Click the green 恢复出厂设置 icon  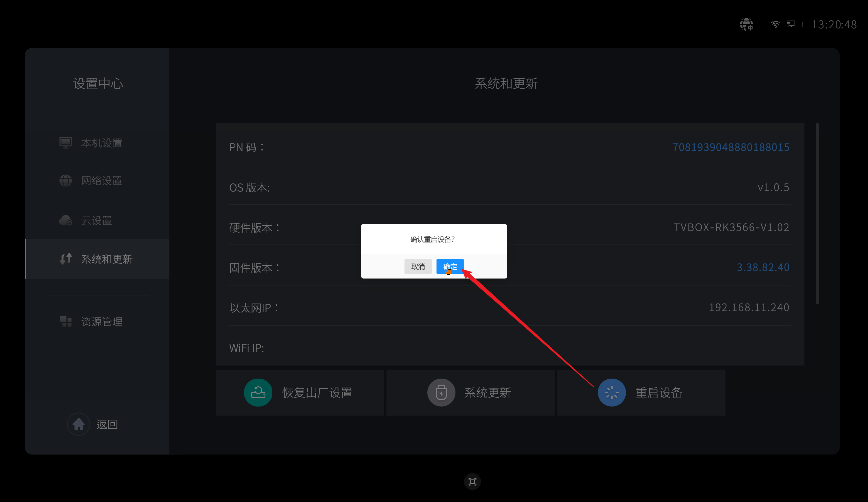(258, 392)
